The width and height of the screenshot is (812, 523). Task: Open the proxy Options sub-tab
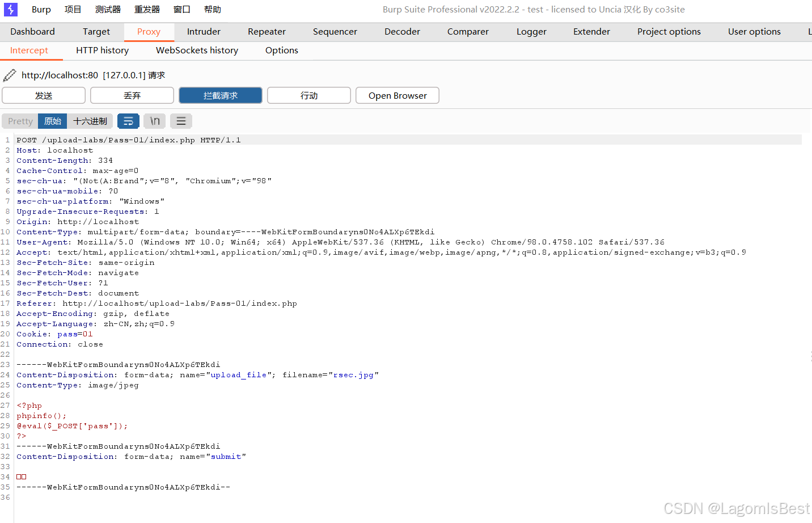pos(281,50)
